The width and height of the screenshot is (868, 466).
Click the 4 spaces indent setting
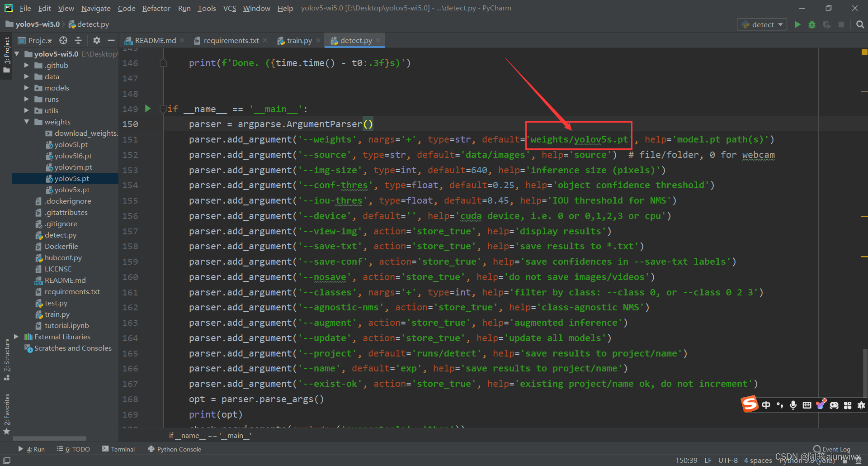pos(758,460)
